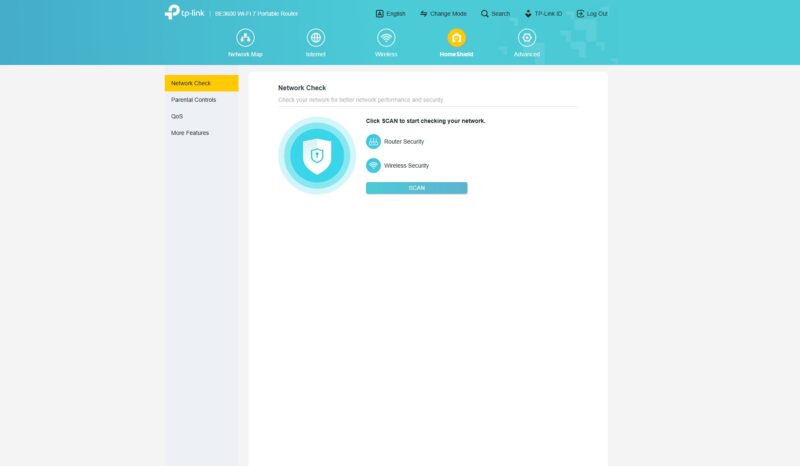Image resolution: width=800 pixels, height=466 pixels.
Task: Start the network SCAN
Action: pos(416,188)
